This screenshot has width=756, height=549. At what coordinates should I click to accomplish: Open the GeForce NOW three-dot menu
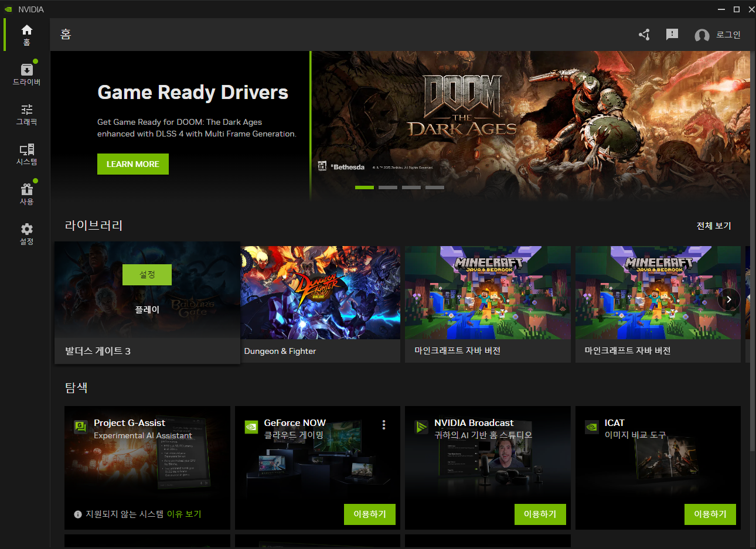[x=384, y=425]
